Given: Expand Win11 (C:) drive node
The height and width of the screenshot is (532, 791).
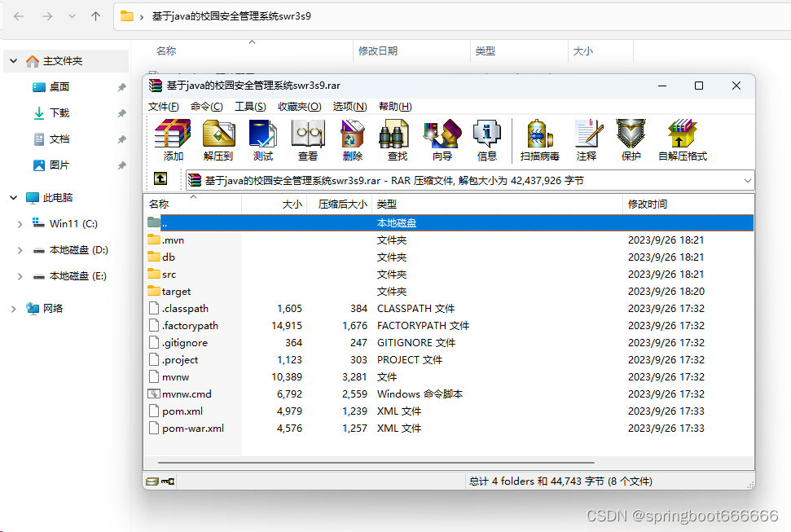Looking at the screenshot, I should coord(20,223).
